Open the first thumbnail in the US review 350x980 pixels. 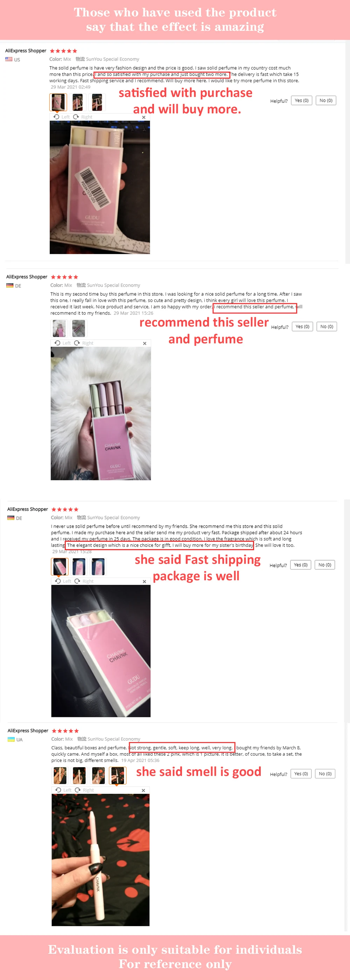58,102
